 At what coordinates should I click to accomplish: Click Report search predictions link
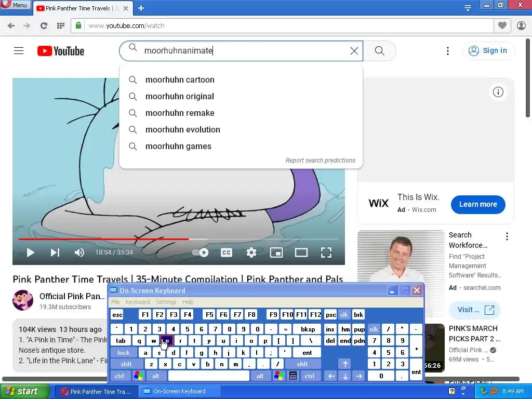320,161
